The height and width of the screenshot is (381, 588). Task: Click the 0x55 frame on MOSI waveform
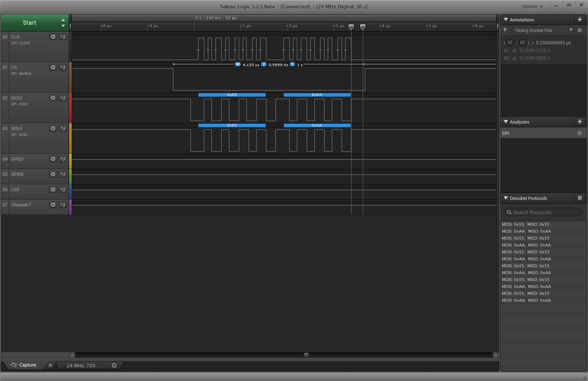tap(232, 95)
